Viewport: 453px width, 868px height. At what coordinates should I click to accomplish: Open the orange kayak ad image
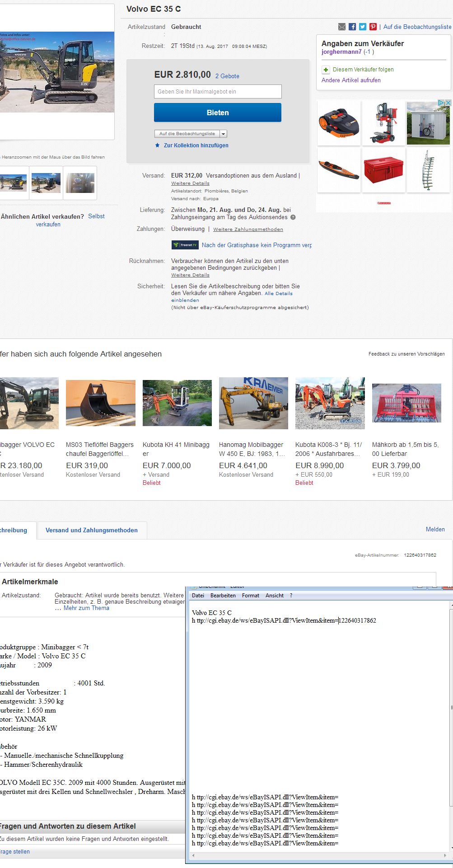[339, 170]
